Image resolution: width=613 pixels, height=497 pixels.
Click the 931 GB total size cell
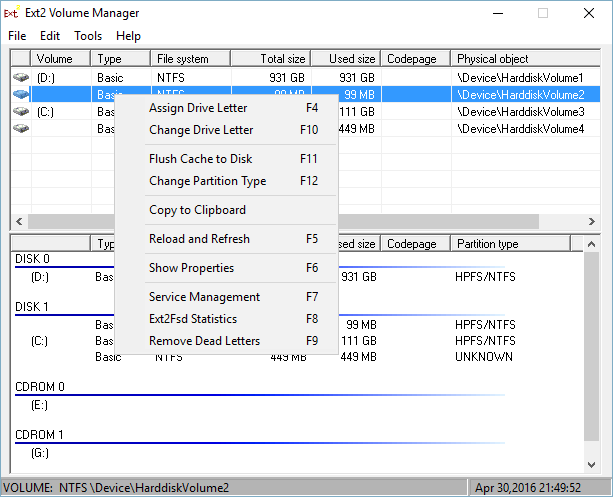click(287, 78)
